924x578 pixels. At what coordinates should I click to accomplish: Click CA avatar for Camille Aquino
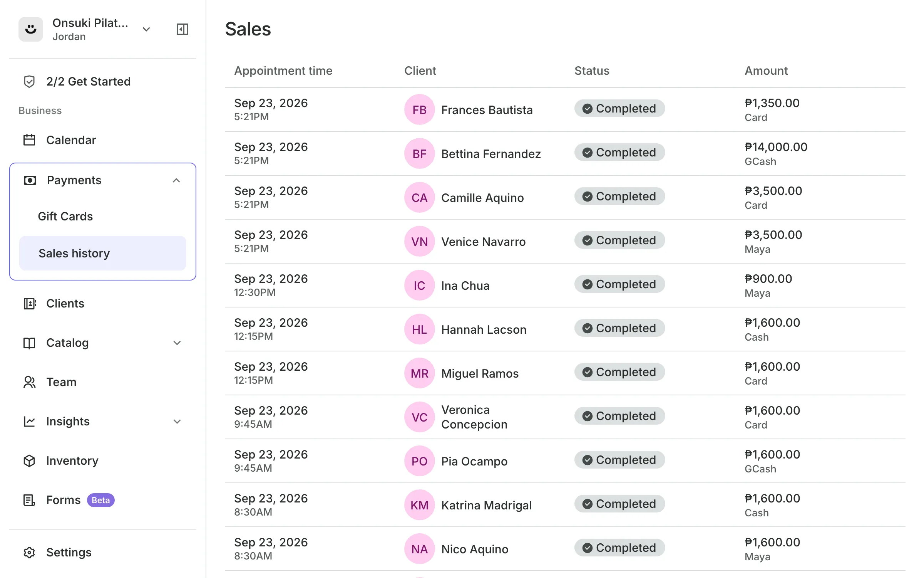click(x=420, y=198)
